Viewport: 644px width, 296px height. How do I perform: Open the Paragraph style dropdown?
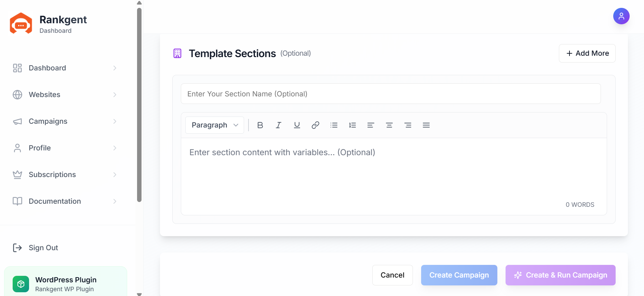click(x=215, y=125)
